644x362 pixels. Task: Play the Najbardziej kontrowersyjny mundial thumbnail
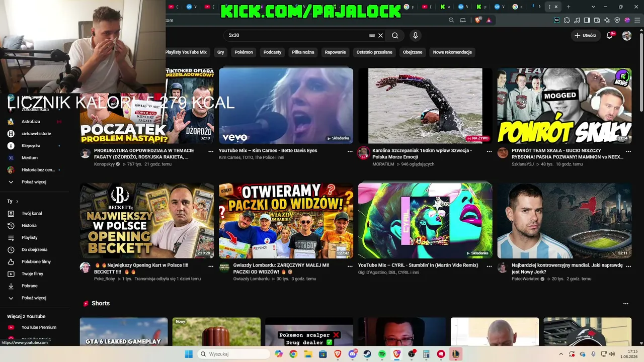(x=565, y=221)
